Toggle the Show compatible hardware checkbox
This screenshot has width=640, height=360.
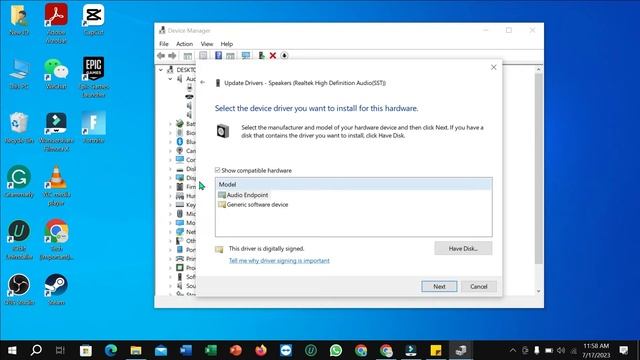coord(218,170)
